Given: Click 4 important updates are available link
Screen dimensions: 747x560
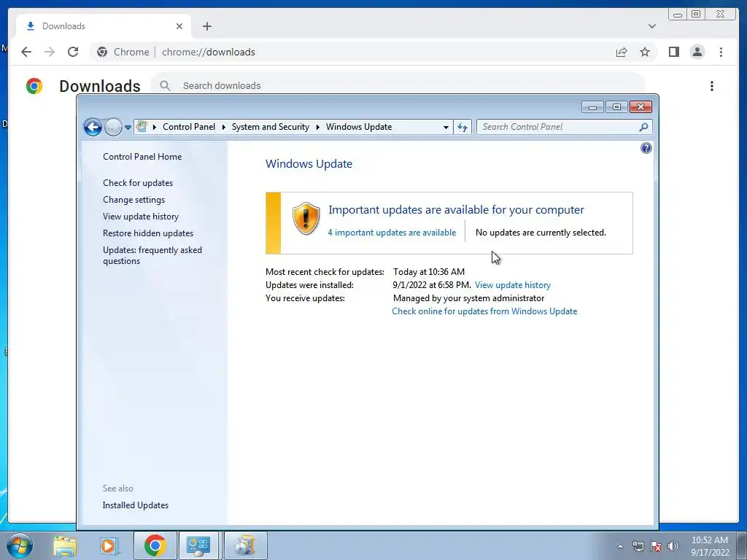Looking at the screenshot, I should (x=392, y=233).
